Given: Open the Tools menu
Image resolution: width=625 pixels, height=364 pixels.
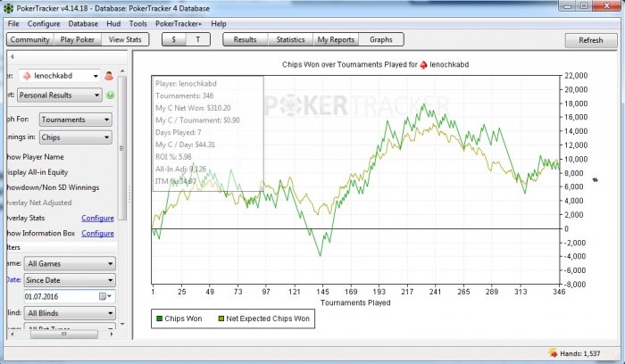Looking at the screenshot, I should (x=137, y=23).
